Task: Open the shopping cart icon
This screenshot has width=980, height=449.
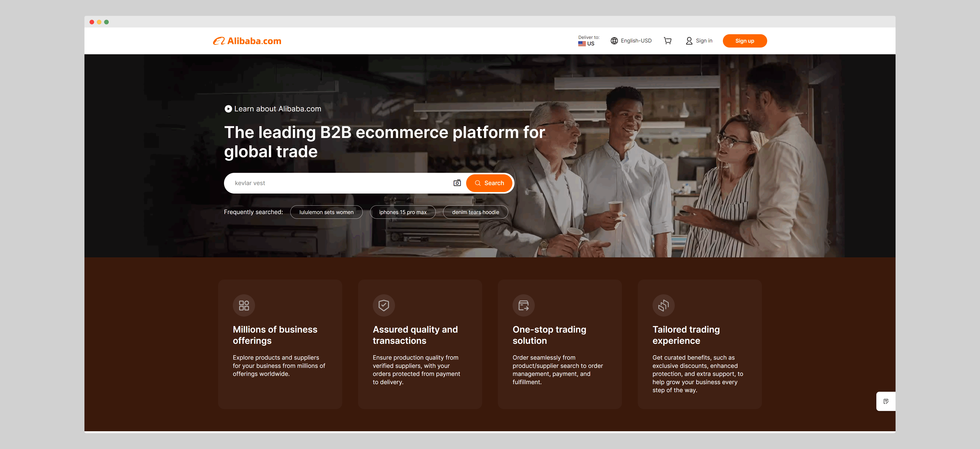Action: [x=667, y=41]
